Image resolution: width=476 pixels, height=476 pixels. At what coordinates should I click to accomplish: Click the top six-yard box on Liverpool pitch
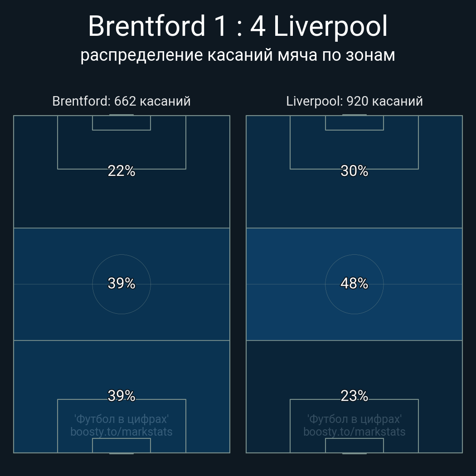(355, 123)
